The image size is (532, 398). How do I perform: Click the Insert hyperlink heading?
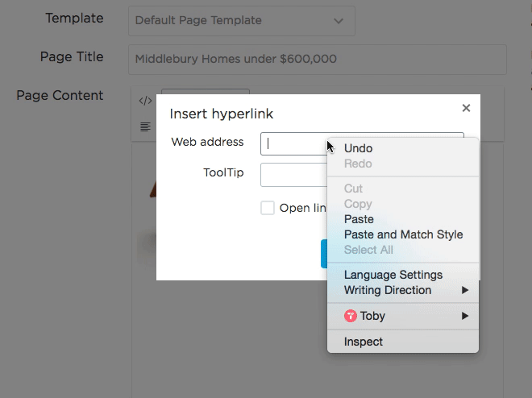[221, 114]
